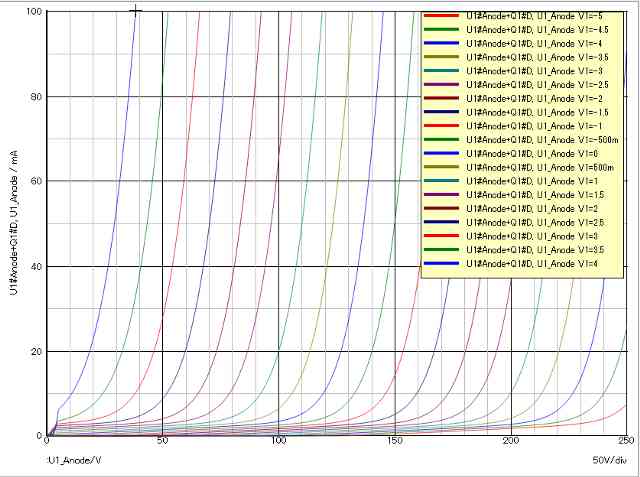Select the V1=-500m legend entry text
640x477 pixels.
(x=538, y=139)
